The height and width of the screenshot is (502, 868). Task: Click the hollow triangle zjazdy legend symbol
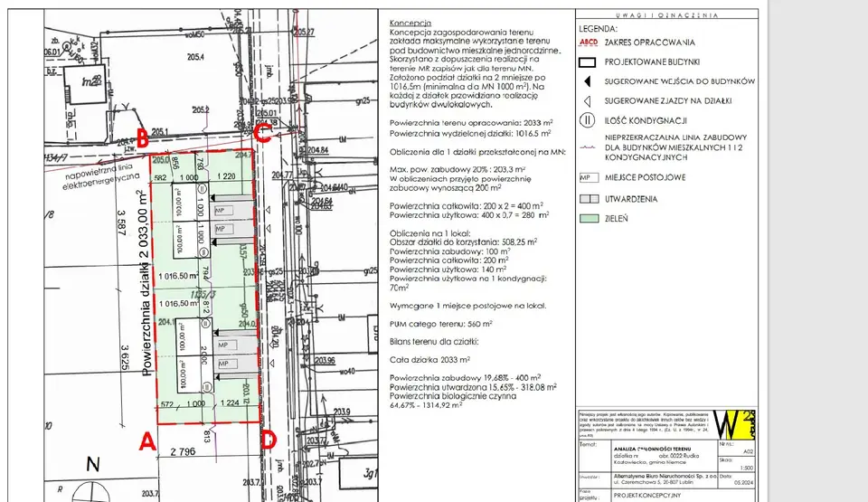[x=588, y=100]
